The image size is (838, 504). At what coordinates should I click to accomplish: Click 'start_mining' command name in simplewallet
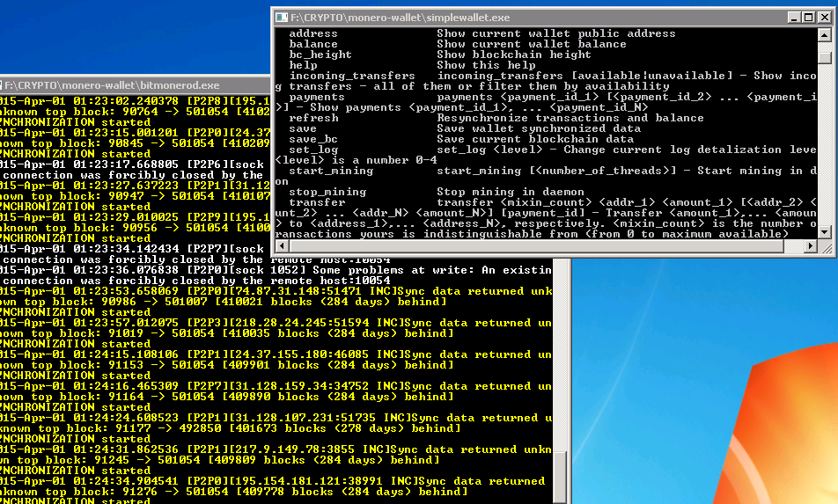pyautogui.click(x=331, y=171)
